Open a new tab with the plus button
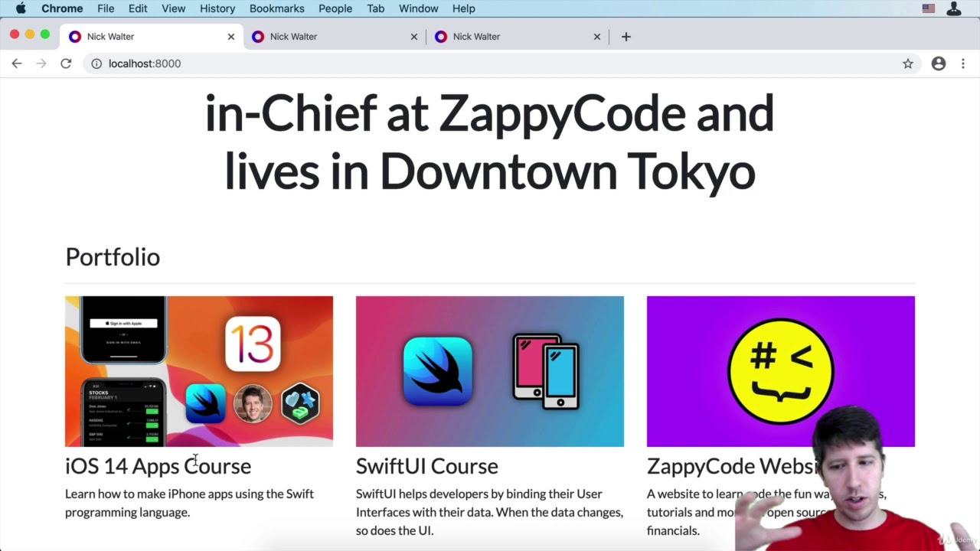Screen dimensions: 980x551 626,36
